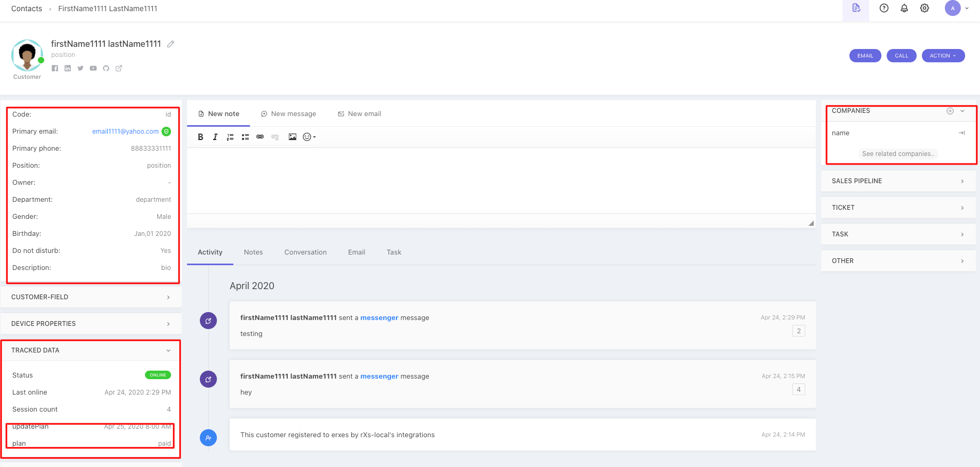980x467 pixels.
Task: Click count badge 4 on hey message
Action: 798,390
